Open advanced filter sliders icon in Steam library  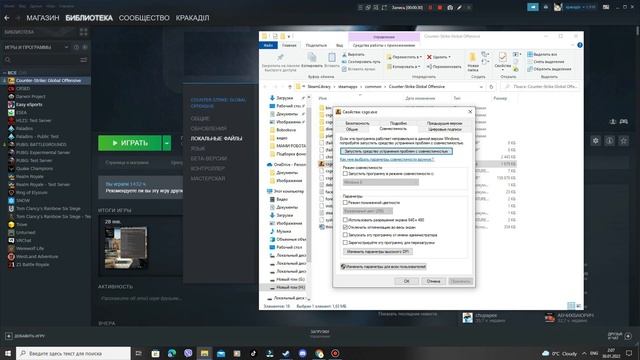point(84,60)
